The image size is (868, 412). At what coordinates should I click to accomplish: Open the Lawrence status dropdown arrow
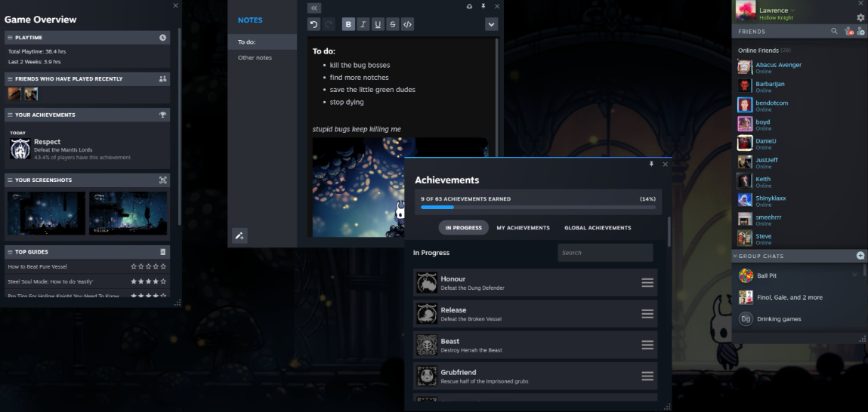pos(792,11)
